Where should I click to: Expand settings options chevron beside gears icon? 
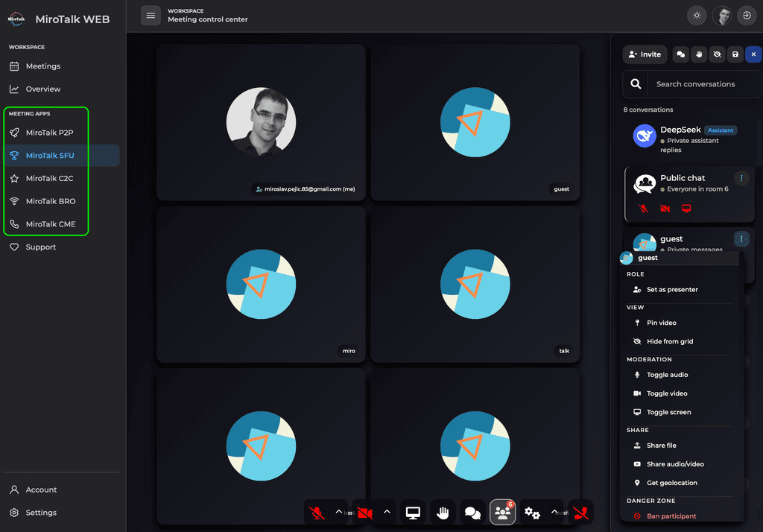click(554, 512)
